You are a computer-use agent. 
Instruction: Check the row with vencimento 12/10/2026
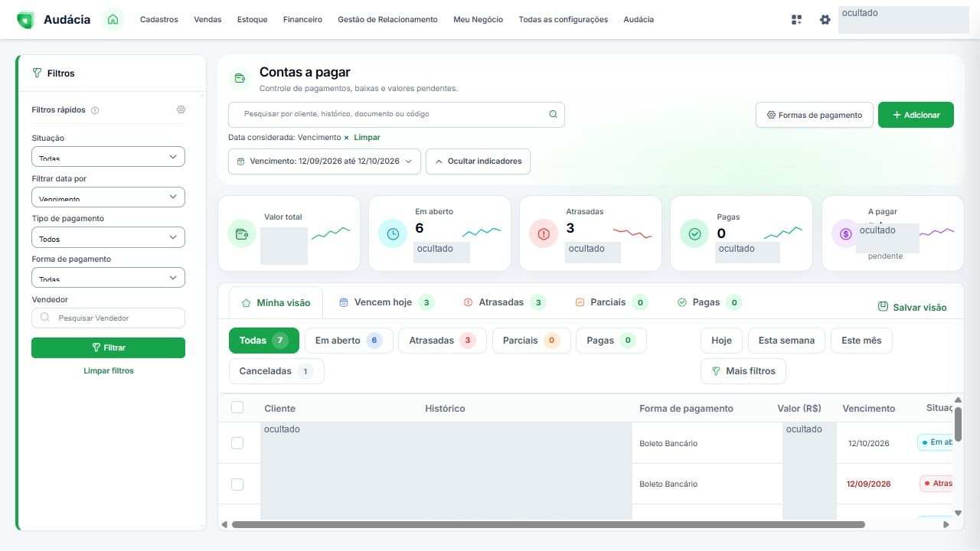[237, 443]
